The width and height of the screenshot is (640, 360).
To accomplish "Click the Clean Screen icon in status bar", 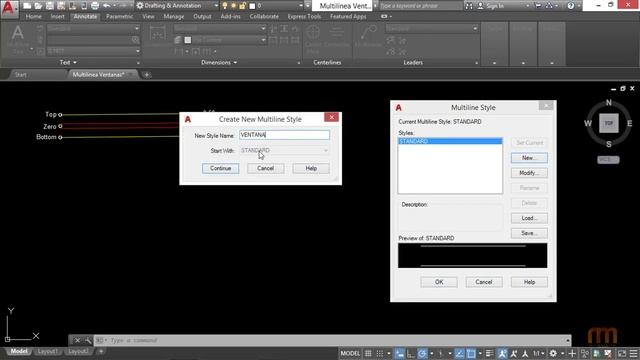I will [622, 353].
